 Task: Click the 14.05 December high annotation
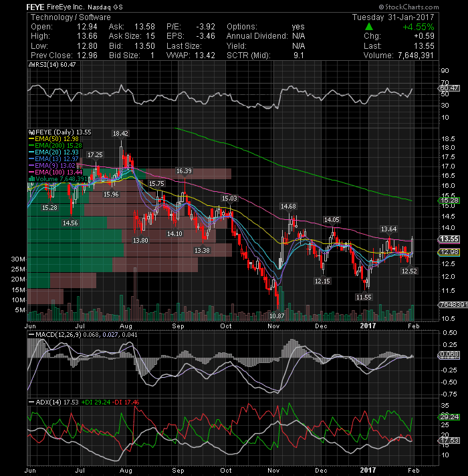[332, 220]
